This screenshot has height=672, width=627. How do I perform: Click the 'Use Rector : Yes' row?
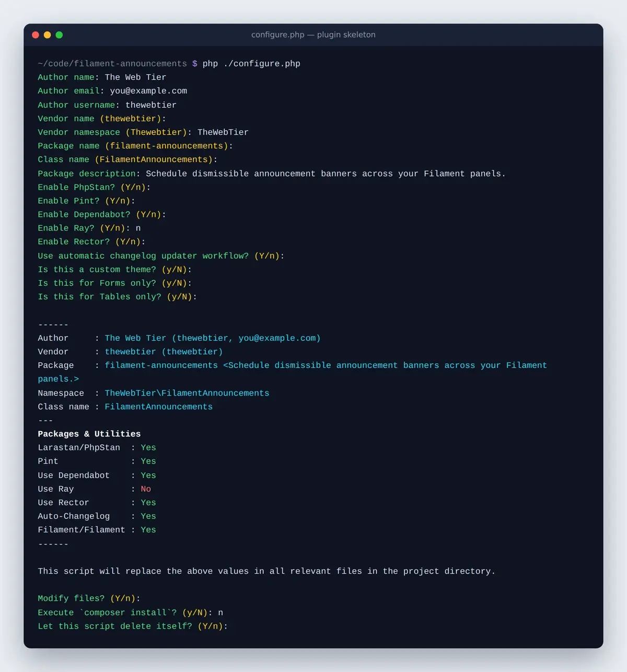pos(97,503)
